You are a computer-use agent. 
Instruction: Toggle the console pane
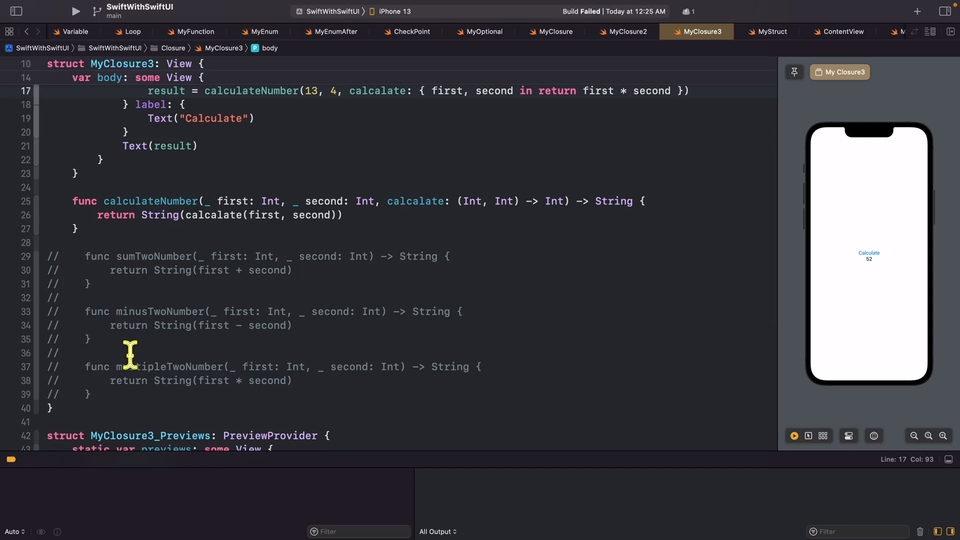coord(950,531)
